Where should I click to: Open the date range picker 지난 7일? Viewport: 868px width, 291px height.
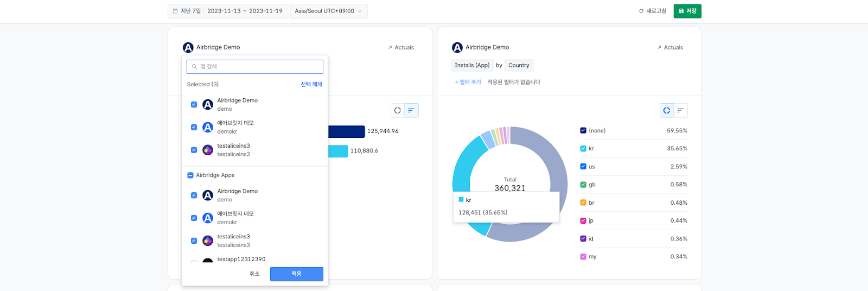228,11
